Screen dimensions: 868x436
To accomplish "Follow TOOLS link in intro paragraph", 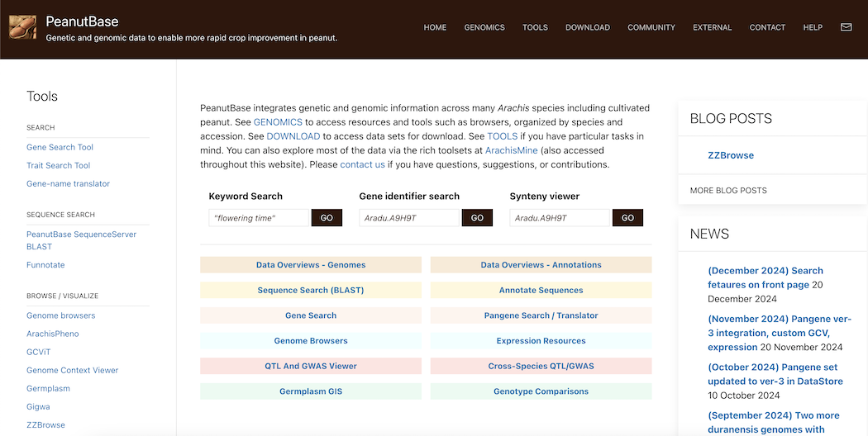I will pos(503,136).
